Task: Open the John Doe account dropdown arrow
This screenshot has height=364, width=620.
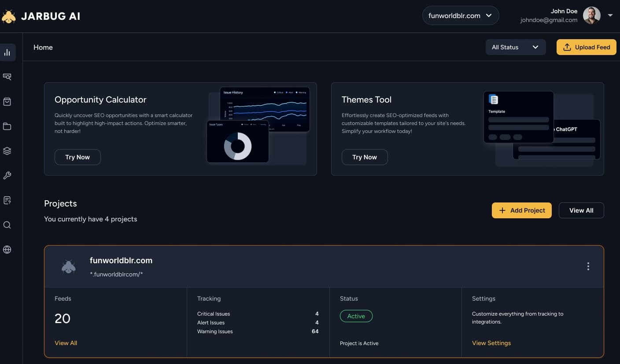Action: click(610, 15)
